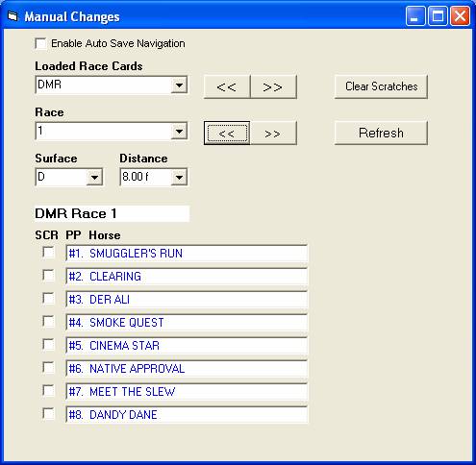Select the #5 Cinema Star name field
Viewport: 476px width, 465px height.
[x=187, y=345]
